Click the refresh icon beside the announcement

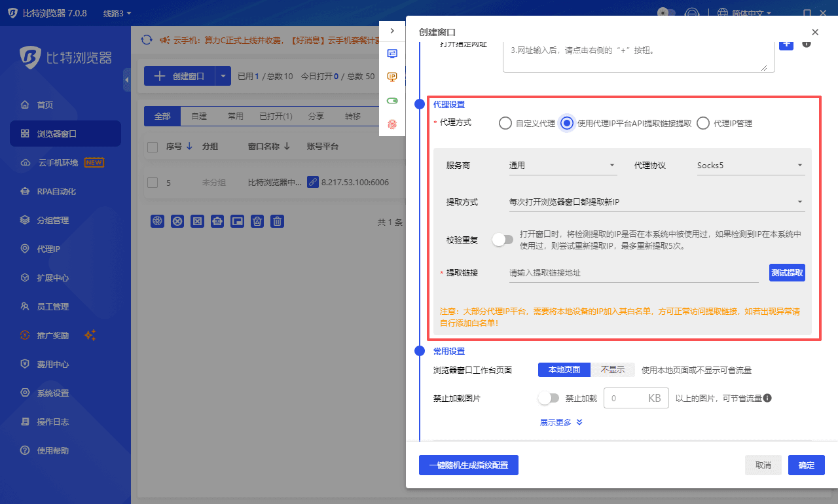pyautogui.click(x=147, y=40)
